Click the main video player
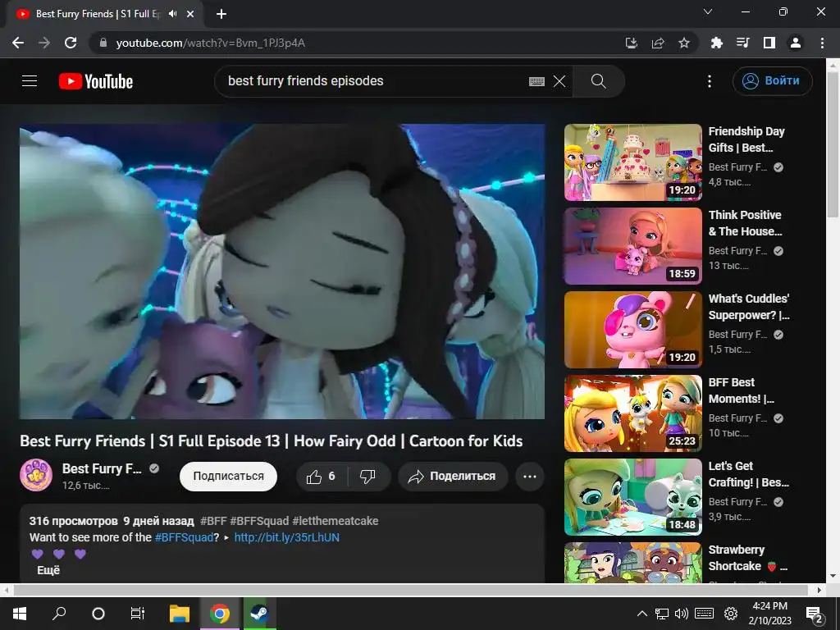This screenshot has height=630, width=840. tap(282, 271)
